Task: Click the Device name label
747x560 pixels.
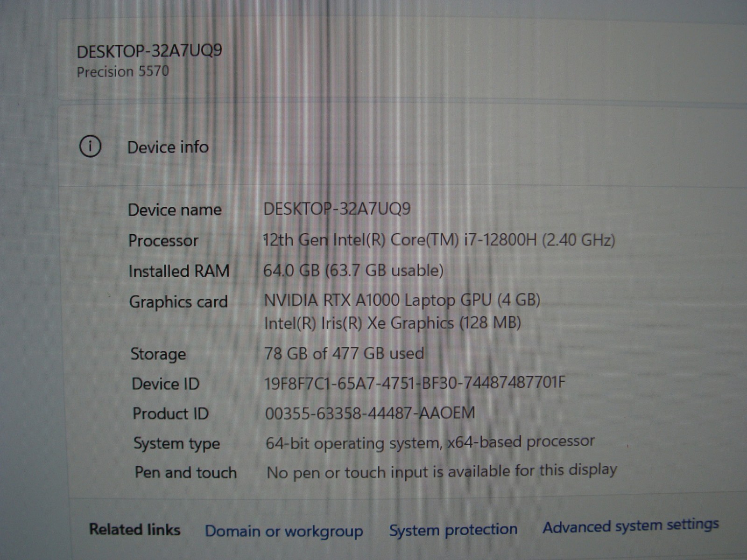Action: point(175,210)
